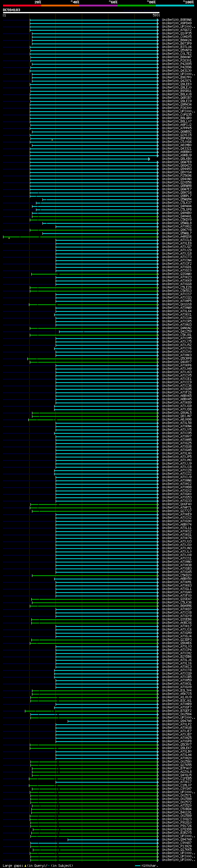Viewport: 197px width, 868px height.
Task: Select hit label UniRef100_Q10P35
Action: pyautogui.click(x=177, y=33)
